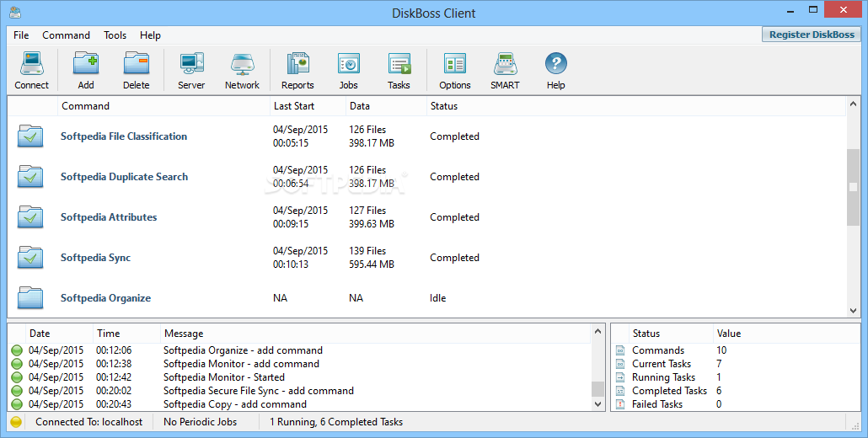Screen dimensions: 868x438
Task: Open the File menu
Action: [x=21, y=35]
